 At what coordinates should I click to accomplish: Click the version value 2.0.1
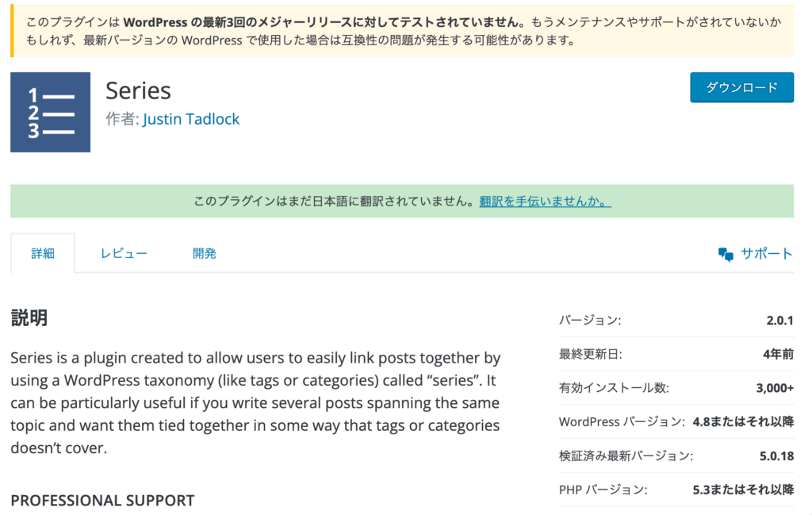[x=779, y=321]
